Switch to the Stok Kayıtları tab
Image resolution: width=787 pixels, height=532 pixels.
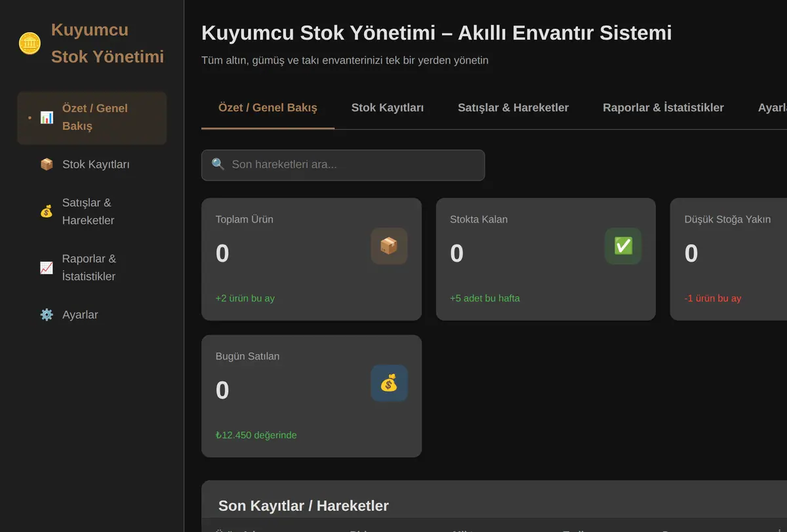click(388, 108)
